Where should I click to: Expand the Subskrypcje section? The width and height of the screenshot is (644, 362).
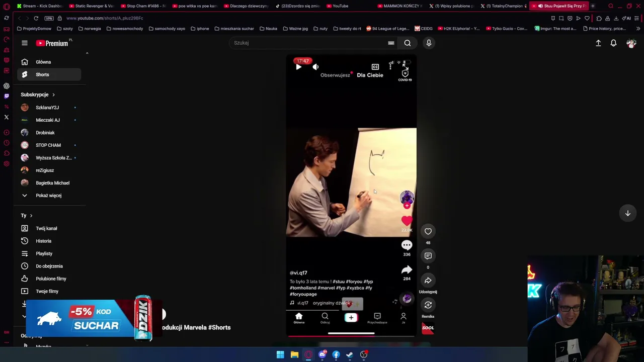point(38,95)
